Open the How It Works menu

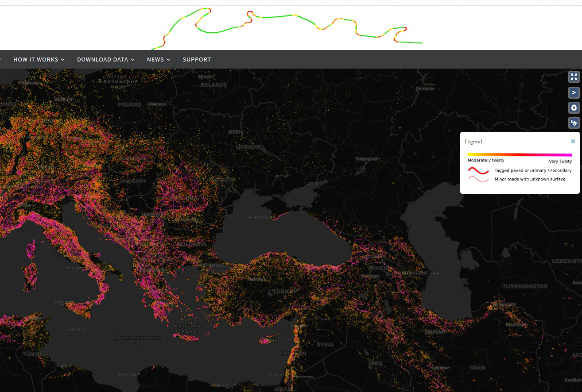coord(39,59)
